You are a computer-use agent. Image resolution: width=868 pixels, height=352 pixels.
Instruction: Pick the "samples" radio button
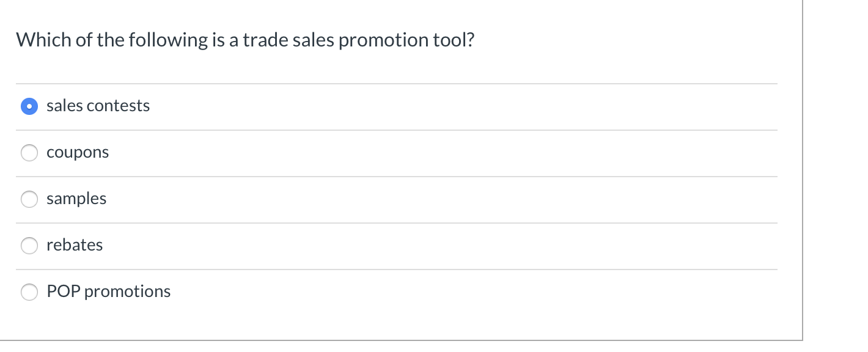[x=29, y=199]
